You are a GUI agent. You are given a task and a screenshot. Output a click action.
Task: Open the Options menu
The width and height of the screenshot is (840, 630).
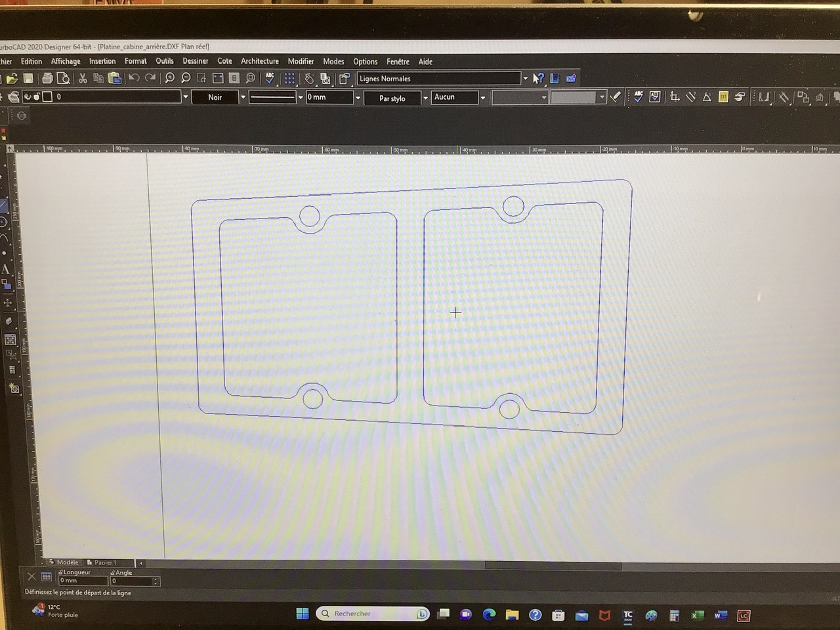(366, 62)
